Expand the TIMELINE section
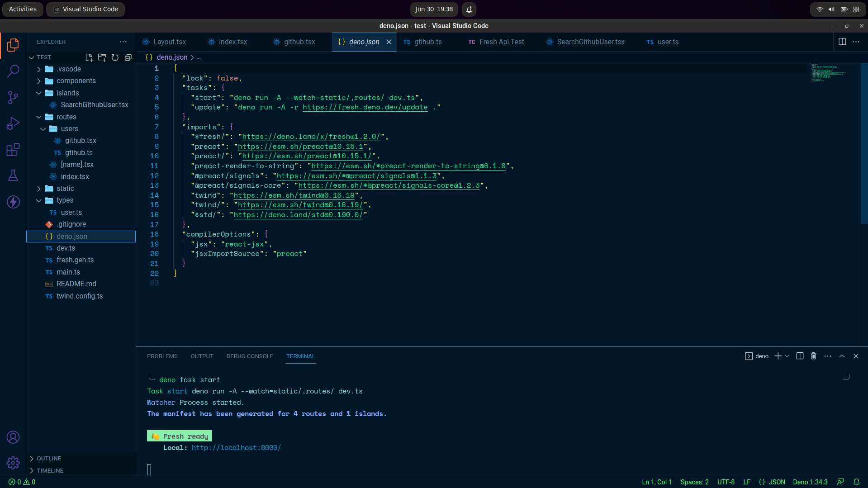The image size is (868, 488). (x=81, y=470)
